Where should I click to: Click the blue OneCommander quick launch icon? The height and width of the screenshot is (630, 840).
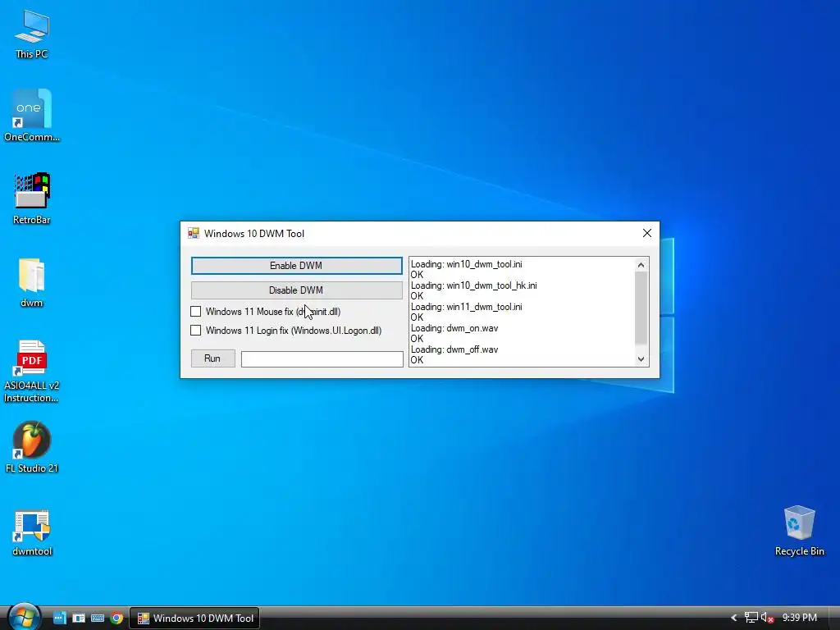click(x=59, y=618)
